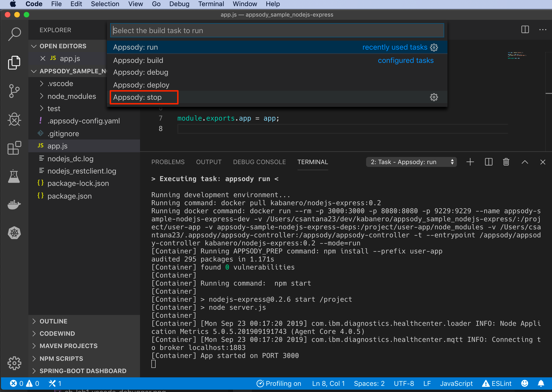Choose the Appsody: stop task
The height and width of the screenshot is (392, 552).
point(277,97)
